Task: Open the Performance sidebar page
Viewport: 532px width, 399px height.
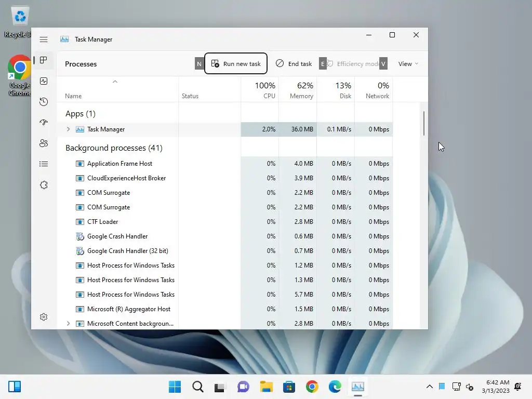Action: 44,81
